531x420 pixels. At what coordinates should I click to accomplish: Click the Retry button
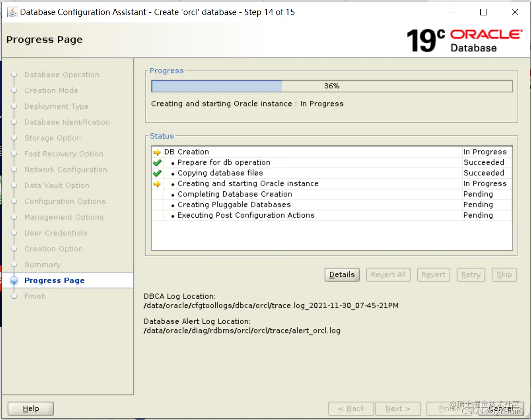pos(471,275)
